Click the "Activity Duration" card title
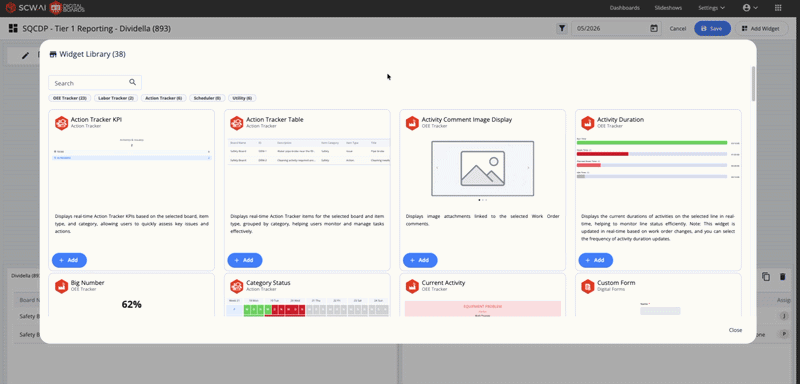Screen dimensions: 800x384 pyautogui.click(x=620, y=119)
